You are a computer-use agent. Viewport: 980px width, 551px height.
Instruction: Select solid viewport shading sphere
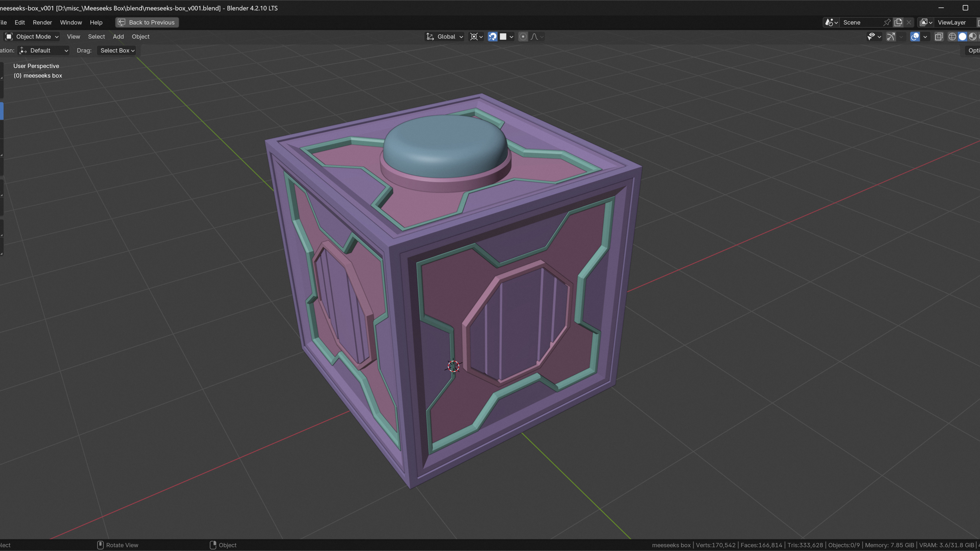[x=962, y=36]
